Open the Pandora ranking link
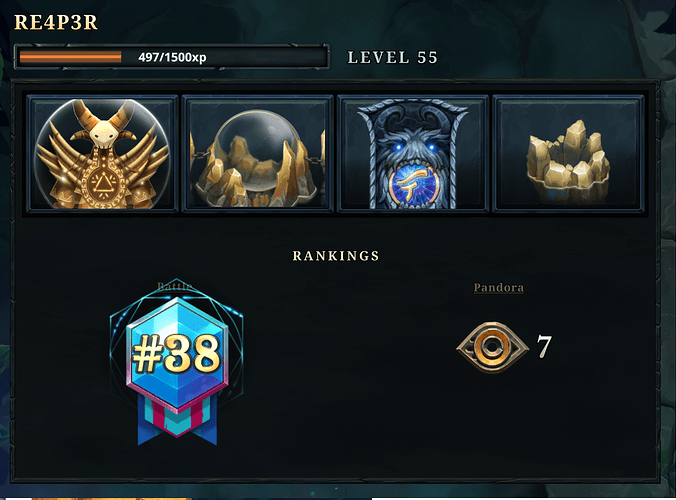This screenshot has height=500, width=676. [x=499, y=288]
